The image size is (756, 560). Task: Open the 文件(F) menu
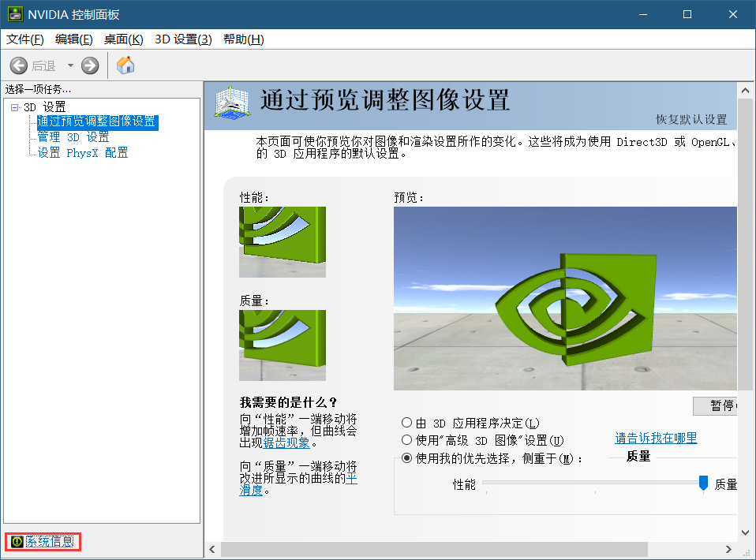tap(24, 39)
